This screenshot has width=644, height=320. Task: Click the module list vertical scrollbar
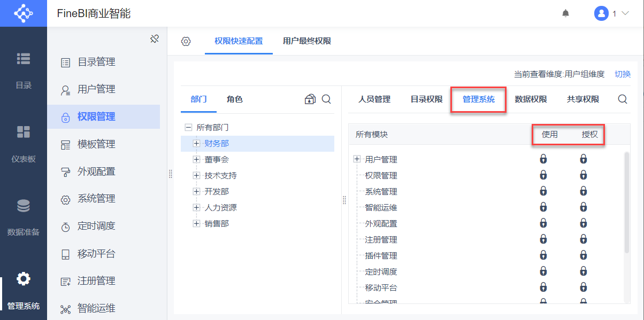click(x=627, y=203)
